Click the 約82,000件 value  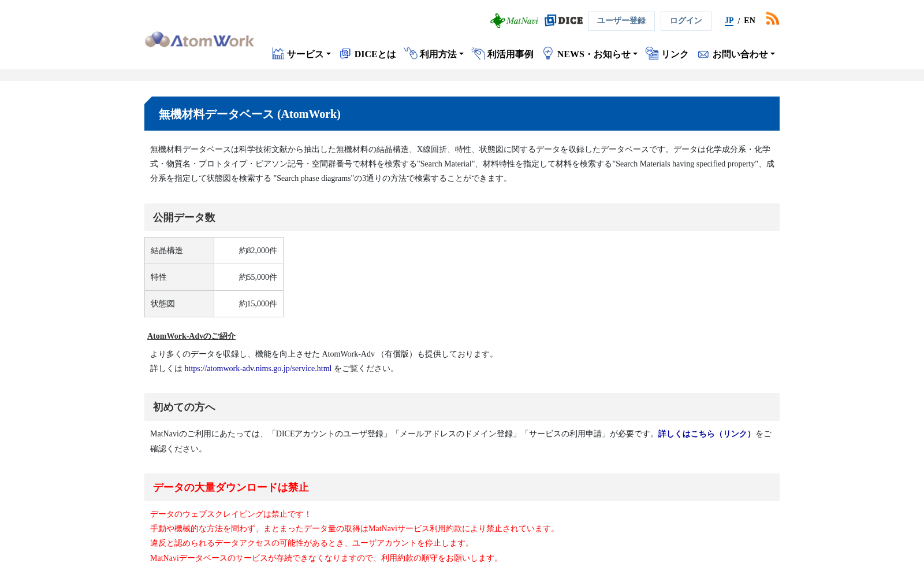pos(258,251)
